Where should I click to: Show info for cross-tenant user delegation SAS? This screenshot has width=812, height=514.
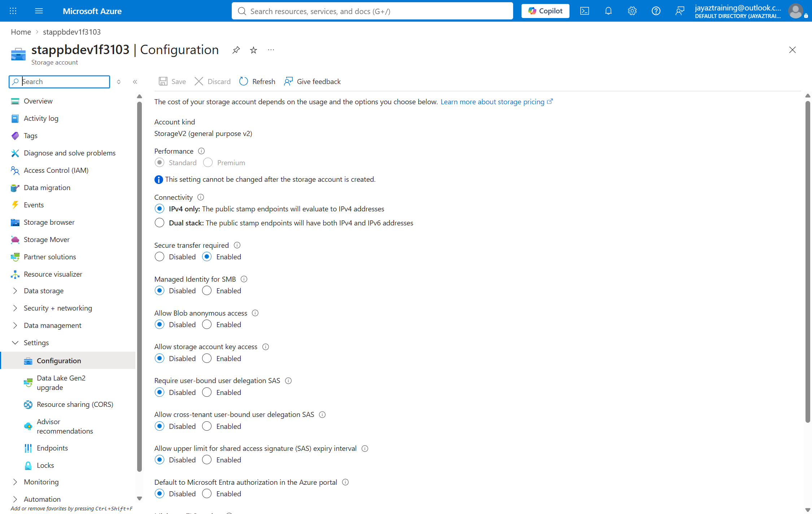(x=322, y=415)
